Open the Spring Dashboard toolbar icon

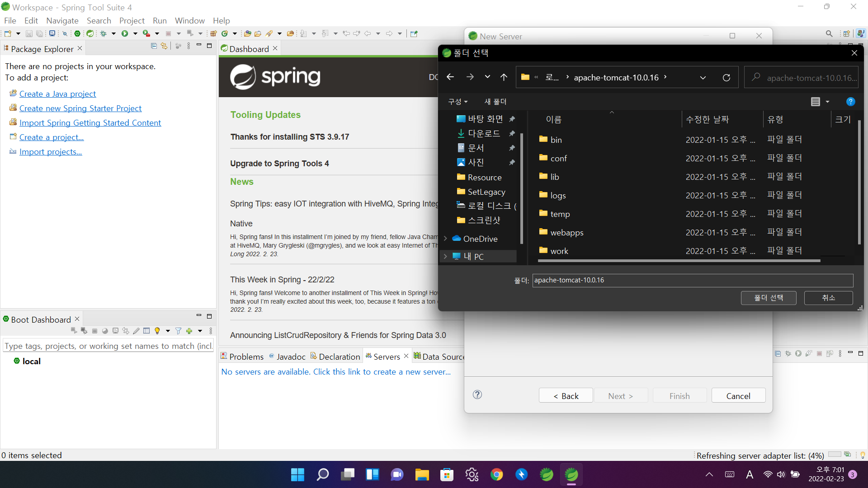pos(90,33)
